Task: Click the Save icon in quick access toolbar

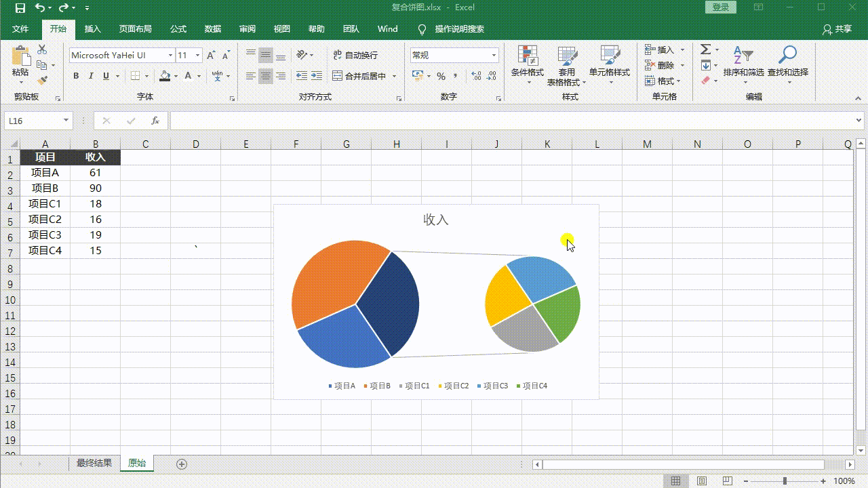Action: pos(20,8)
